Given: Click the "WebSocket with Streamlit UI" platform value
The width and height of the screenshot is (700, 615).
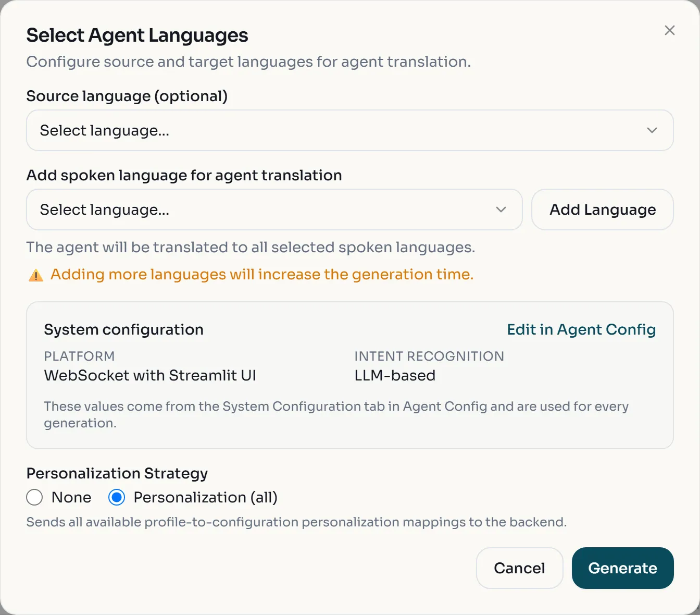Looking at the screenshot, I should tap(150, 375).
